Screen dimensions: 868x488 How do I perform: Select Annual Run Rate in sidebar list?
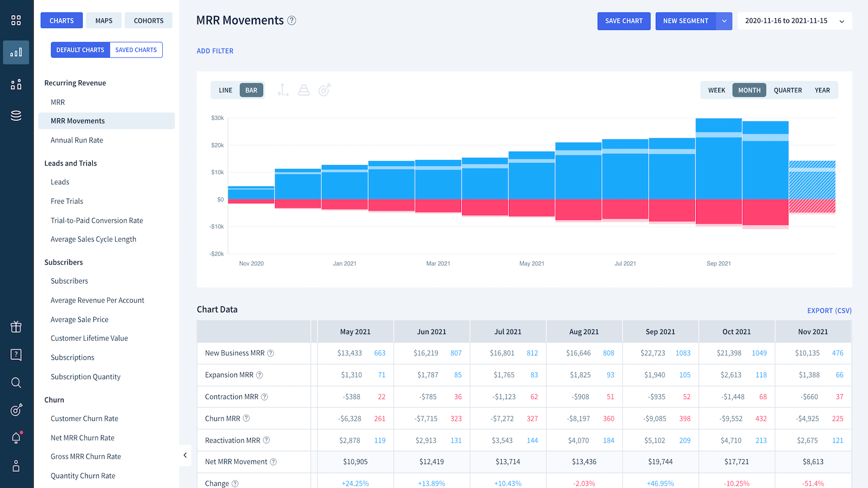click(x=76, y=140)
